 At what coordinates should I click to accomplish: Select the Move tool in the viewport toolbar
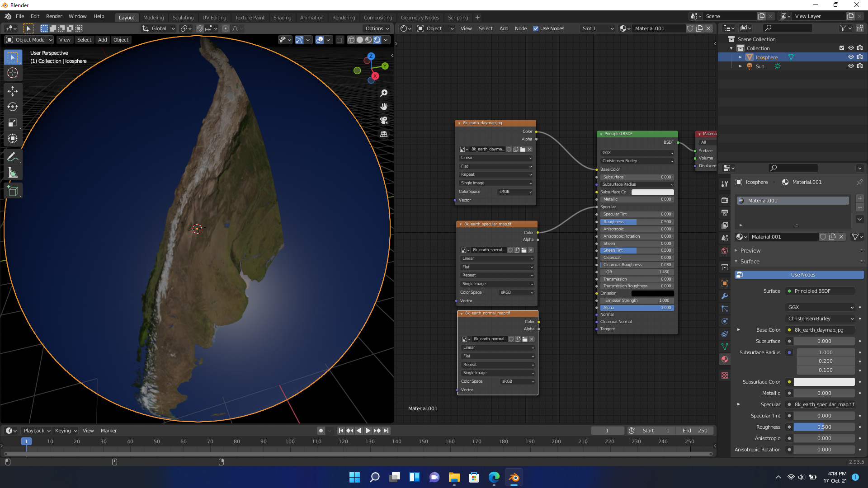coord(13,91)
